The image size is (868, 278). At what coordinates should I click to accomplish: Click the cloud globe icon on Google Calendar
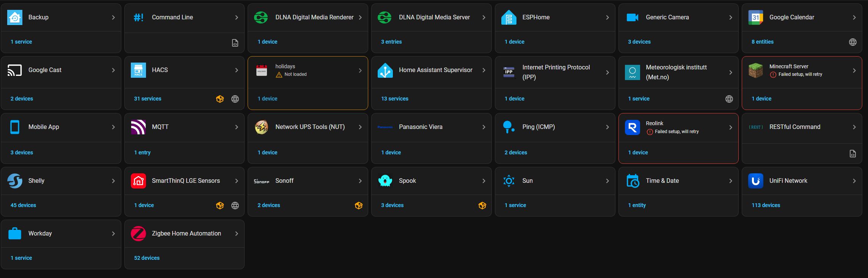pyautogui.click(x=852, y=42)
